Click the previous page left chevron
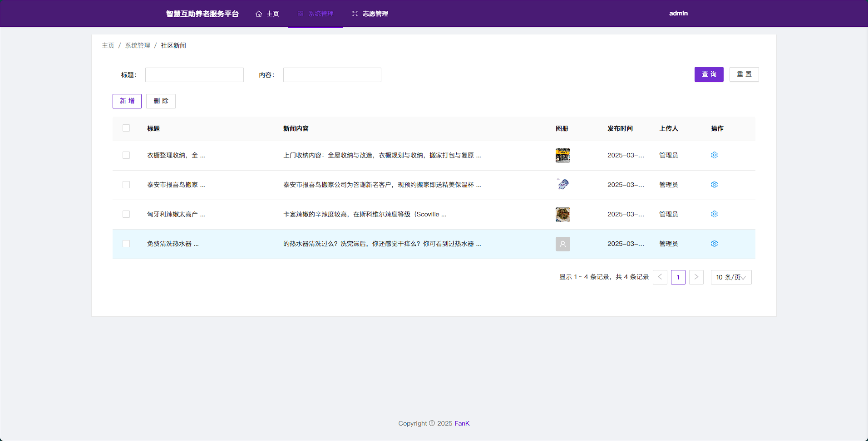The image size is (868, 441). 660,277
